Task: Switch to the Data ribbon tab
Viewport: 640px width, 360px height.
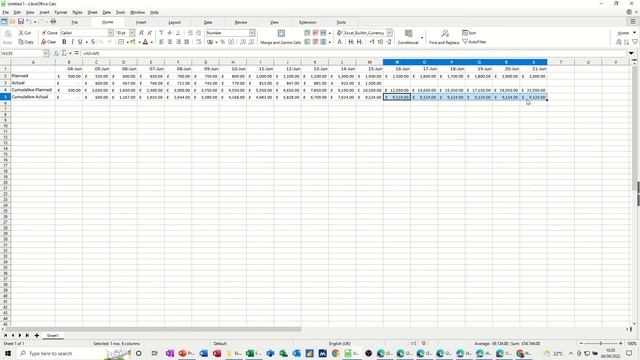Action: click(208, 22)
